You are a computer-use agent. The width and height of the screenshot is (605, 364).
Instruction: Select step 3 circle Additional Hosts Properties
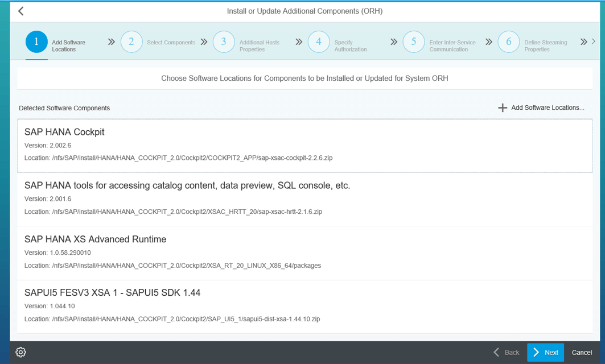(224, 42)
